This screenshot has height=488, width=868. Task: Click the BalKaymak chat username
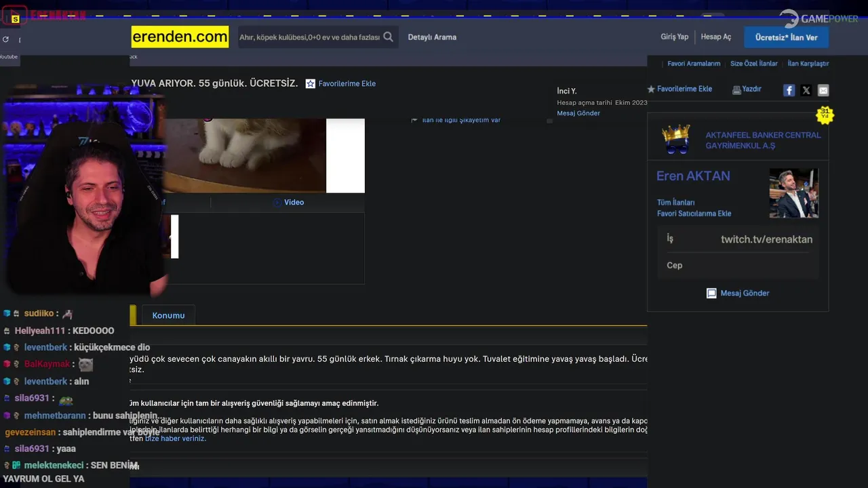tap(47, 365)
